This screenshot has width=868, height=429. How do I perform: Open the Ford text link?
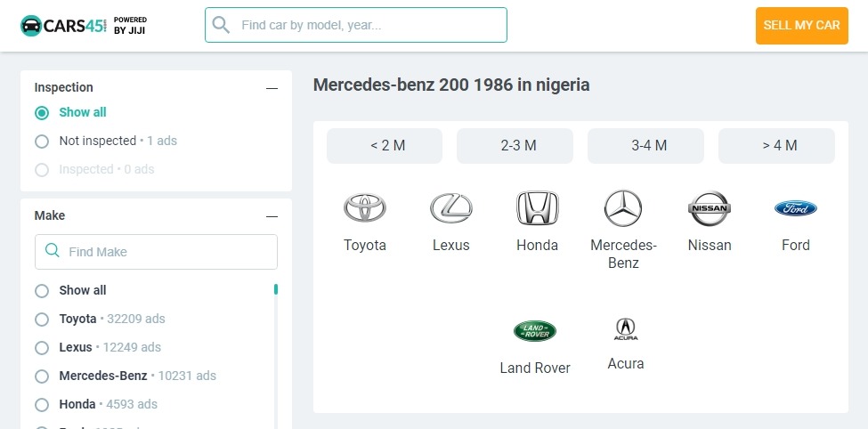[x=796, y=246]
